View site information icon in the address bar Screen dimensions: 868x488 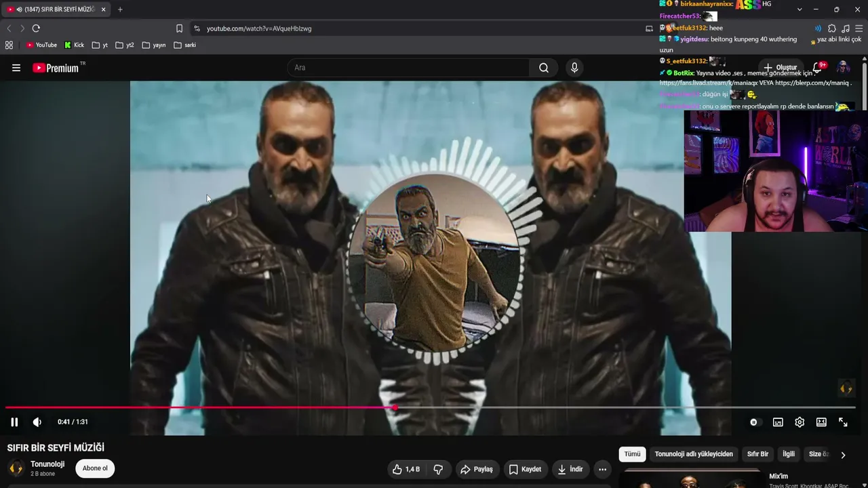[x=197, y=28]
